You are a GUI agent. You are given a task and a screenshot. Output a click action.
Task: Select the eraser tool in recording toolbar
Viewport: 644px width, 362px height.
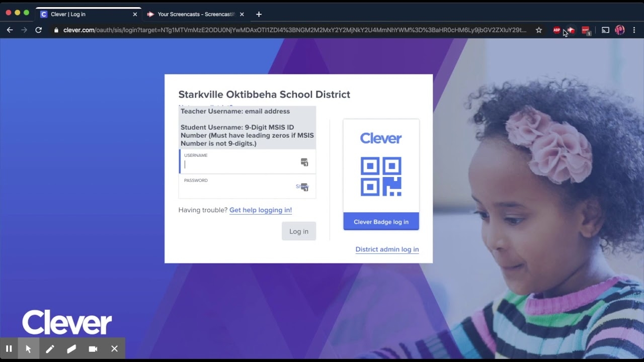click(x=71, y=348)
